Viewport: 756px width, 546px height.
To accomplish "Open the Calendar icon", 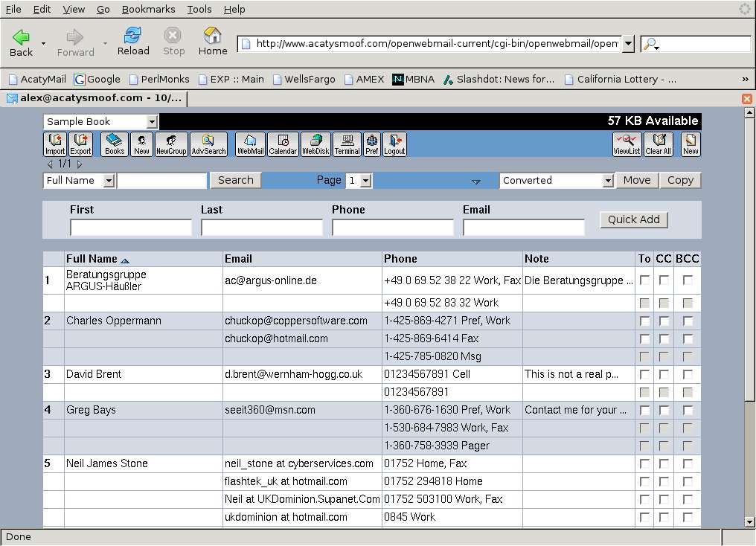I will pos(283,144).
